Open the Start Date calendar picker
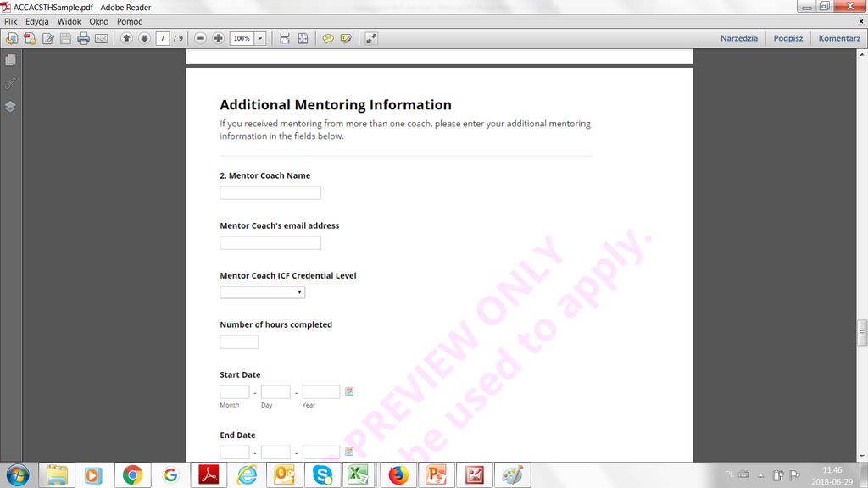 pyautogui.click(x=349, y=391)
